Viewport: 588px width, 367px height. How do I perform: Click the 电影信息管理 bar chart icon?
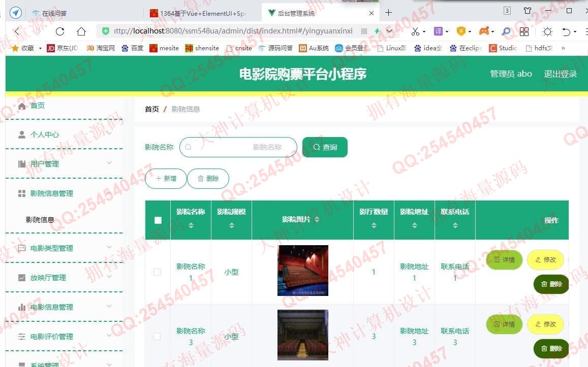[22, 307]
